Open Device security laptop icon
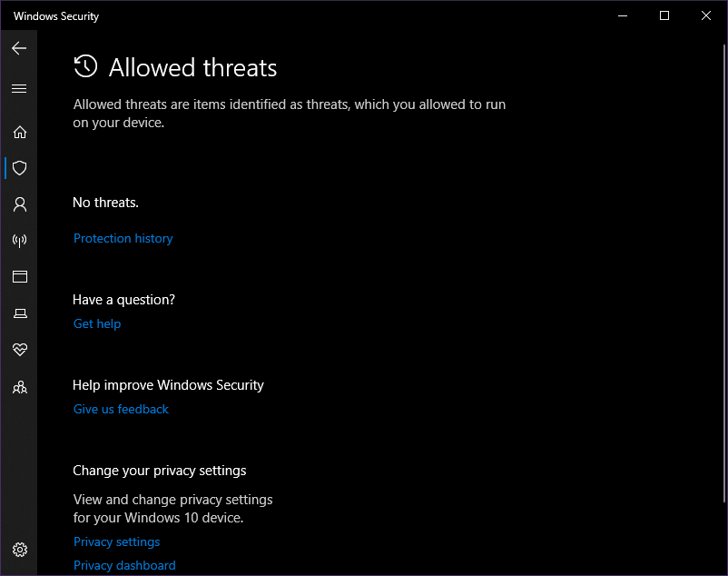The height and width of the screenshot is (576, 728). pyautogui.click(x=19, y=313)
